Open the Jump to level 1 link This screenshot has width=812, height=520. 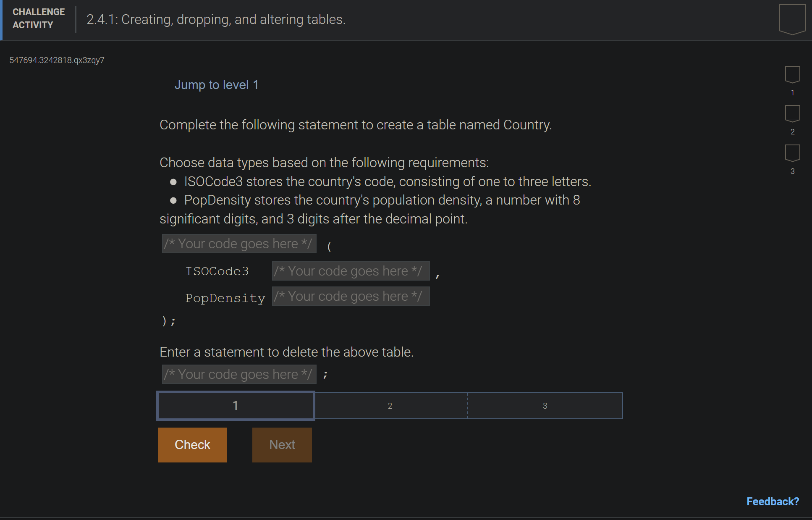point(216,84)
